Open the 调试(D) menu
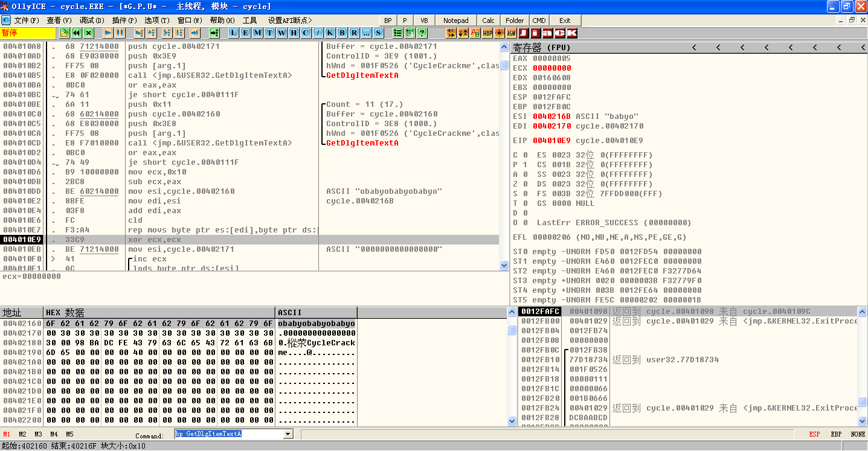Screen dimensions: 868x451 tap(92, 21)
